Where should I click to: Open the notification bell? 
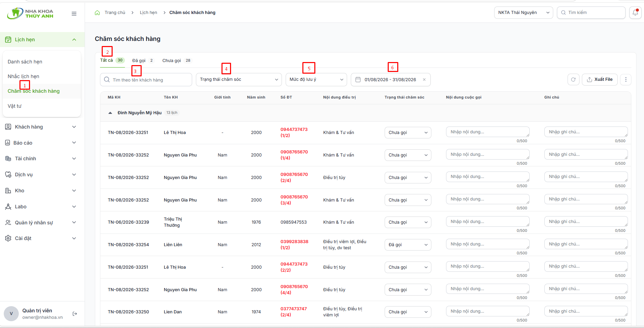[635, 13]
